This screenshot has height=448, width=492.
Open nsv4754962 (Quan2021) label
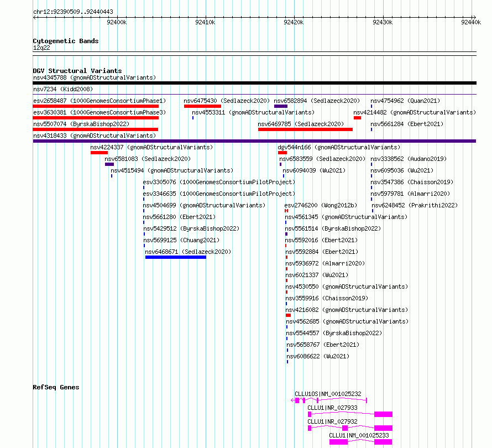[x=405, y=101]
